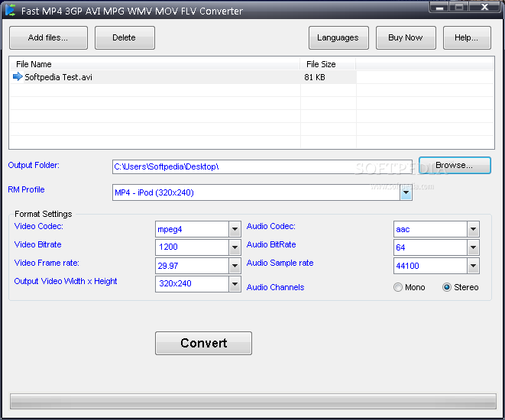Click the File Size column header
Screen dimensions: 505x420
click(x=328, y=64)
